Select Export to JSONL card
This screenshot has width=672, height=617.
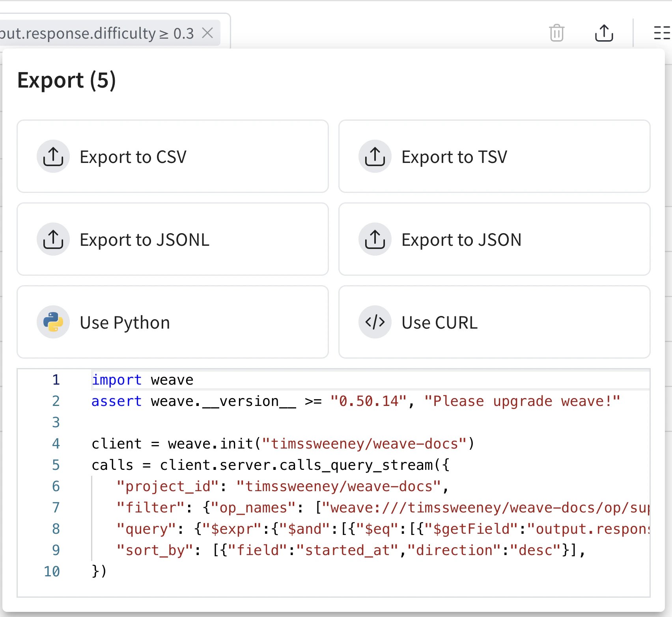tap(172, 239)
